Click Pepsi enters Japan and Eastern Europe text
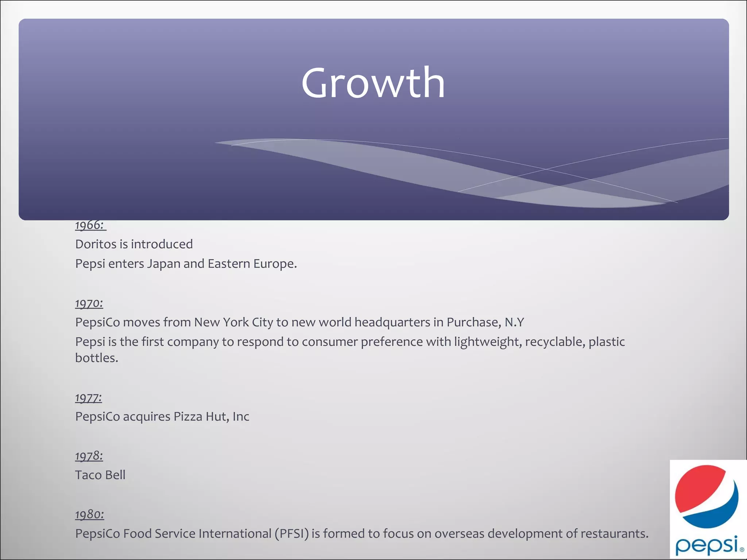This screenshot has height=560, width=747. 186,264
